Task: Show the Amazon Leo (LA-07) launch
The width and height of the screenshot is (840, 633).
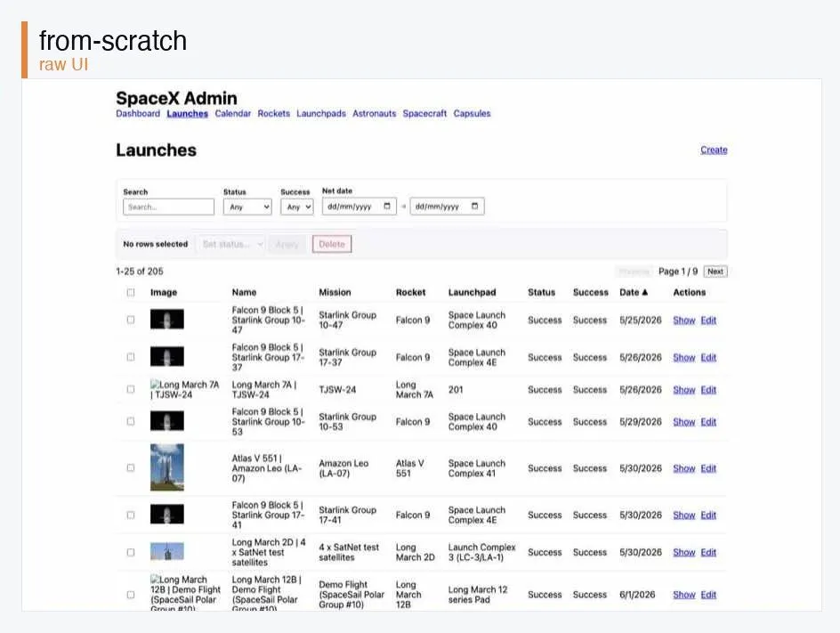Action: 684,468
